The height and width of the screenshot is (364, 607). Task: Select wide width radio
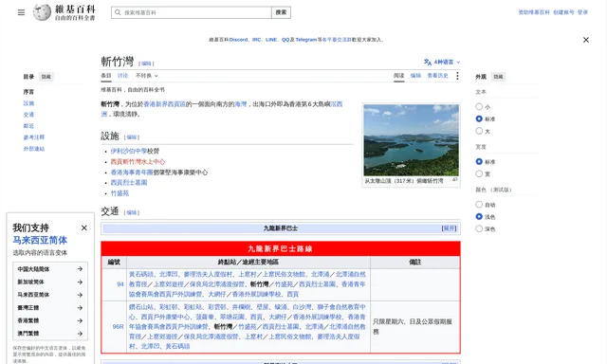click(479, 173)
